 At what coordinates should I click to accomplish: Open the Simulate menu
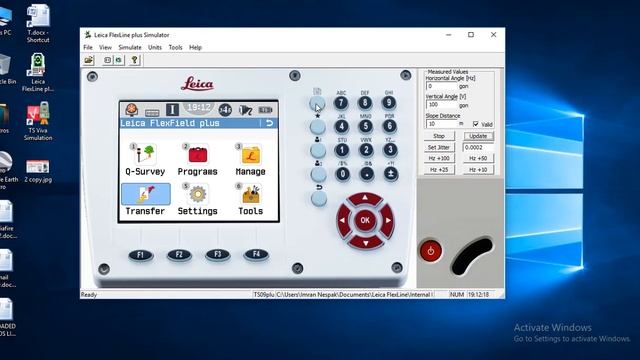130,47
